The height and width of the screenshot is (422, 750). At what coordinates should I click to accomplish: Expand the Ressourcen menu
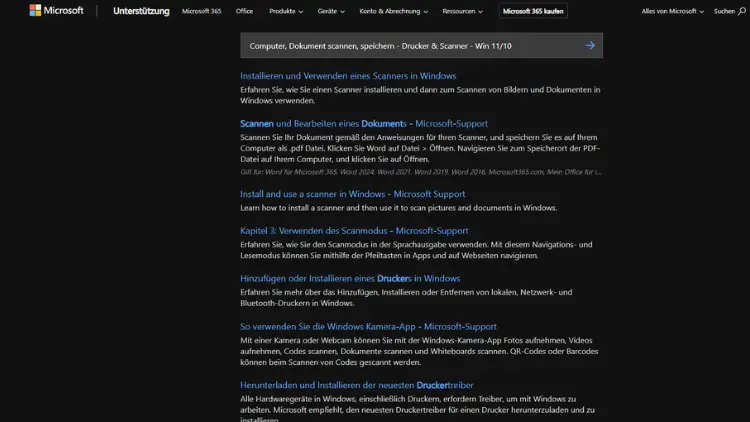click(464, 11)
